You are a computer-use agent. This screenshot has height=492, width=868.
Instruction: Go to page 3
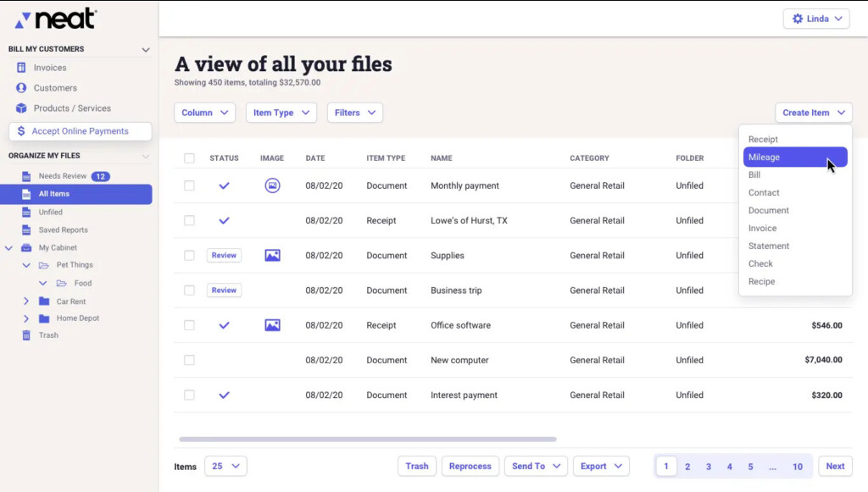[708, 467]
